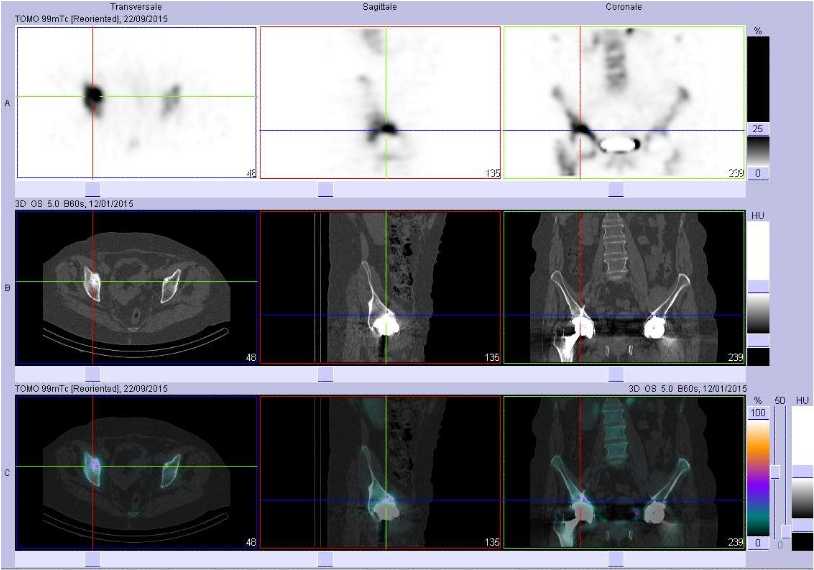Click the row C TOMO 99mTc dataset label on the left
This screenshot has width=814, height=570.
tap(91, 388)
